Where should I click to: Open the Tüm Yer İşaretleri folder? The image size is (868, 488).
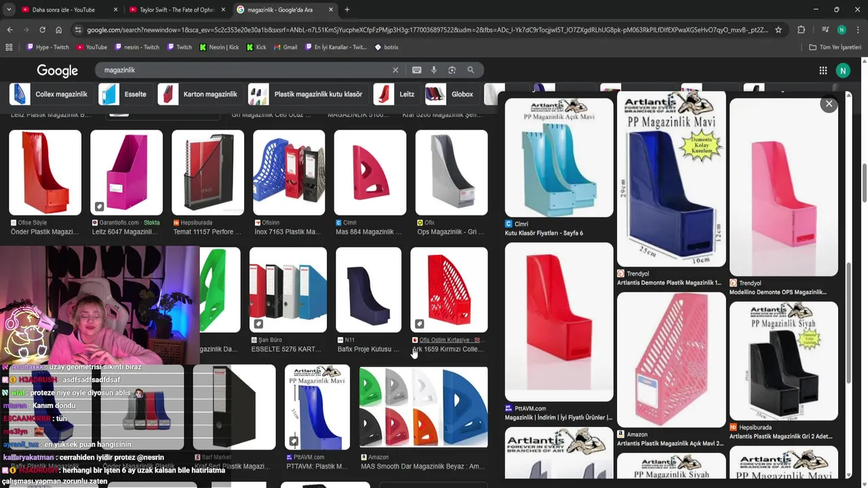(x=835, y=47)
